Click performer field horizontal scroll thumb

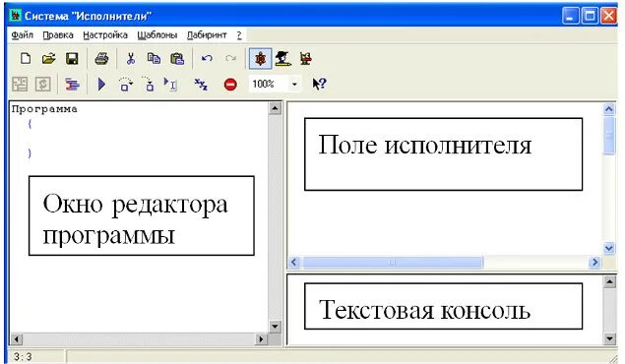coord(393,263)
